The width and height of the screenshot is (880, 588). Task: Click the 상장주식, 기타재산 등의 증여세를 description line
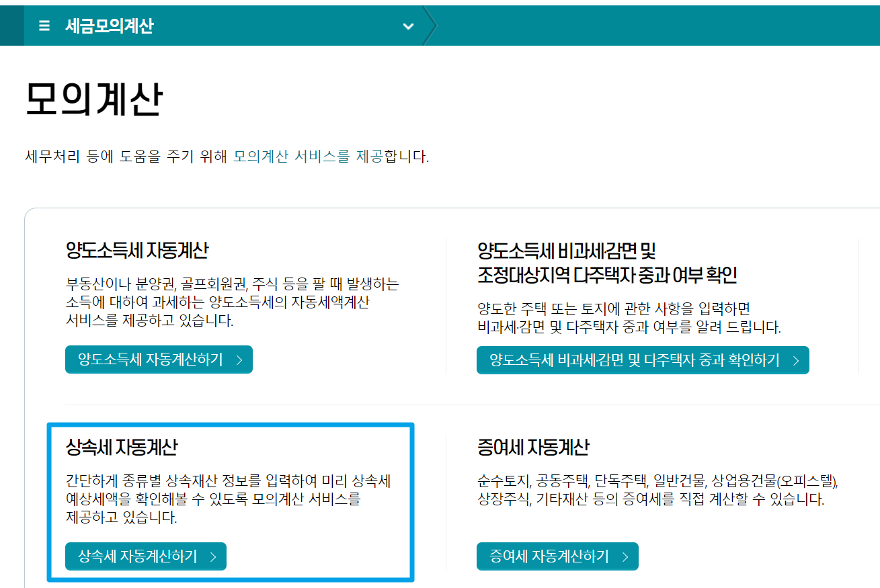(651, 500)
